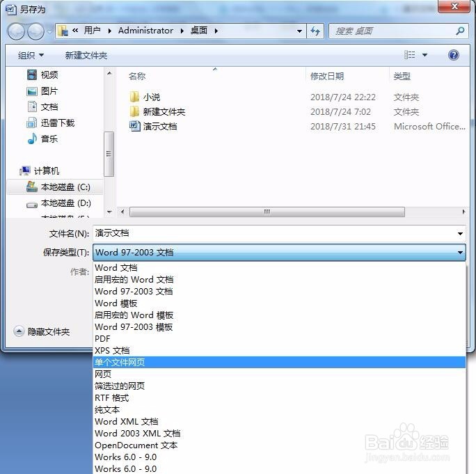The image size is (476, 474).
Task: Choose 单个文件网页 as the save type
Action: pos(279,362)
